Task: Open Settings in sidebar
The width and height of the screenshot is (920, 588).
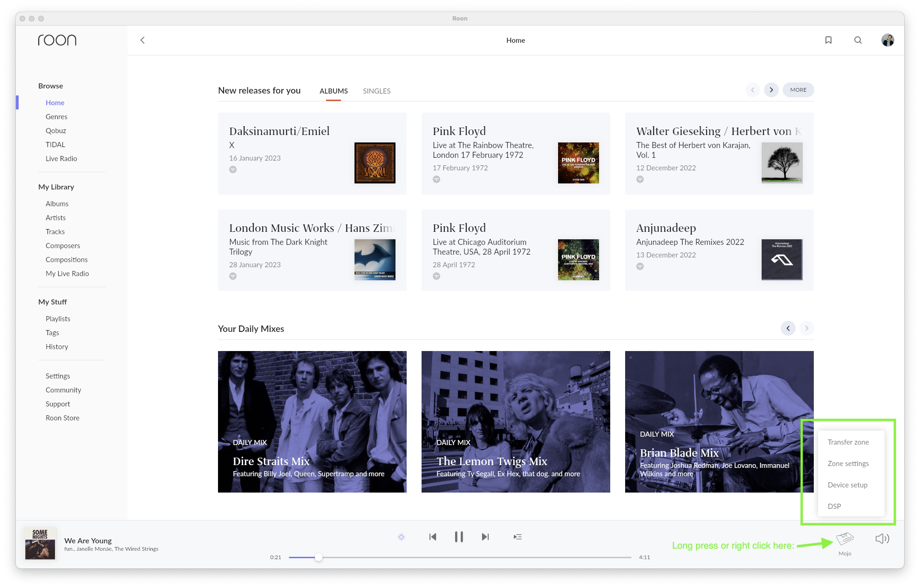Action: click(58, 376)
